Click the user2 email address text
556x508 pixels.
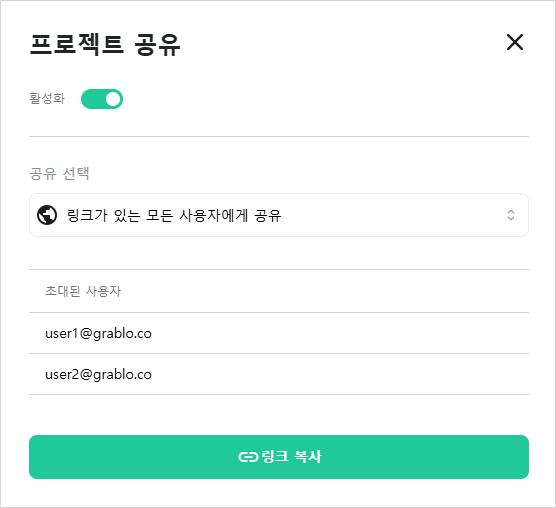98,374
